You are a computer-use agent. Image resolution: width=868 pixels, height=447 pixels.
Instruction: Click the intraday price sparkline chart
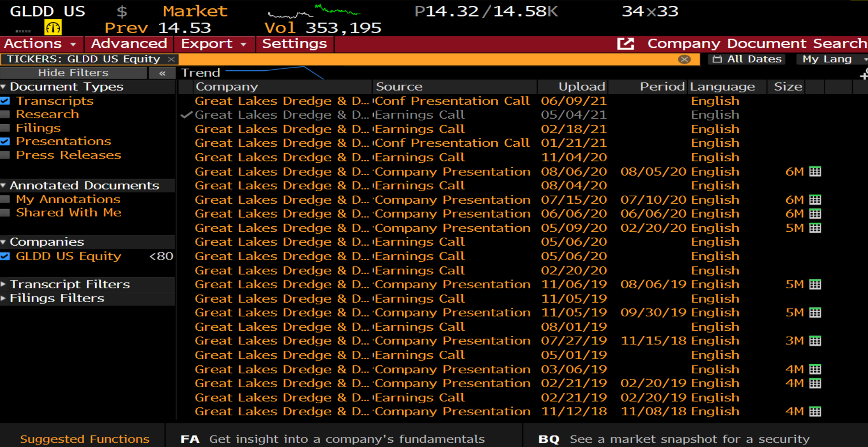tap(315, 11)
